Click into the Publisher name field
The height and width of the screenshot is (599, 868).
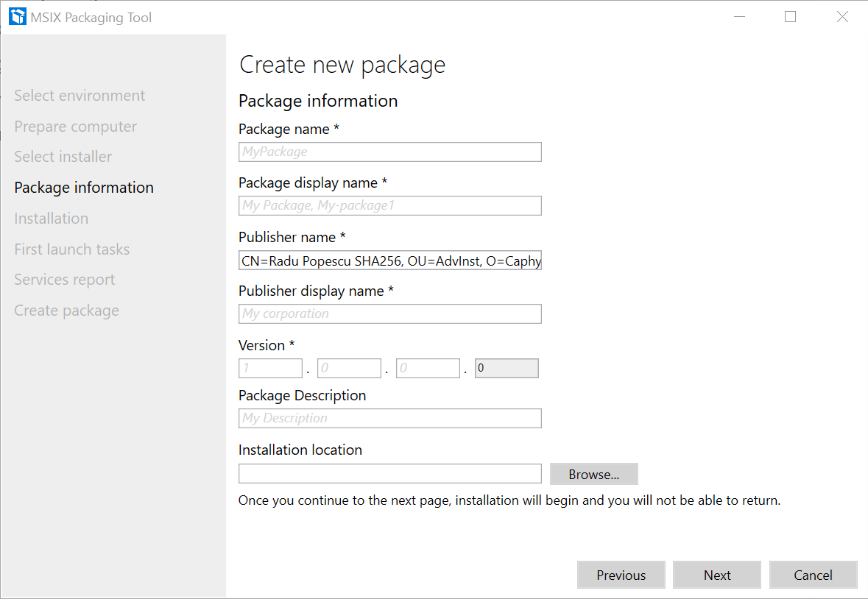(x=389, y=260)
